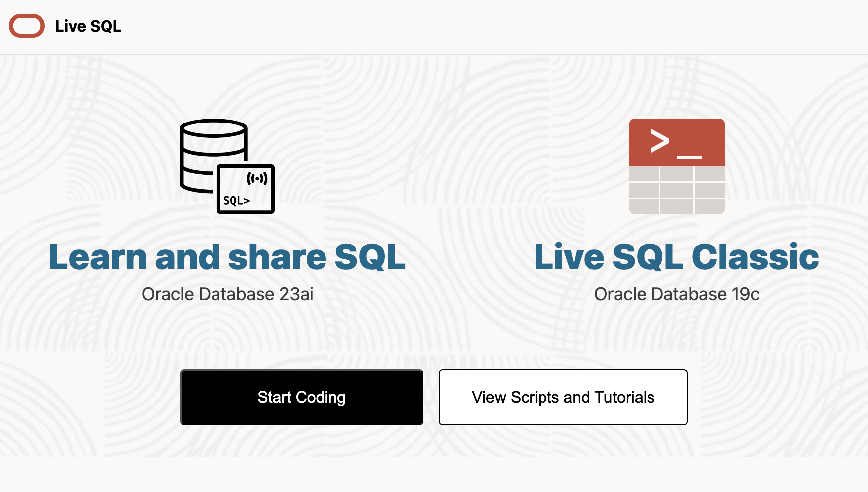Screen dimensions: 868x492
Task: Click the red terminal prompt icon
Action: coord(676,142)
